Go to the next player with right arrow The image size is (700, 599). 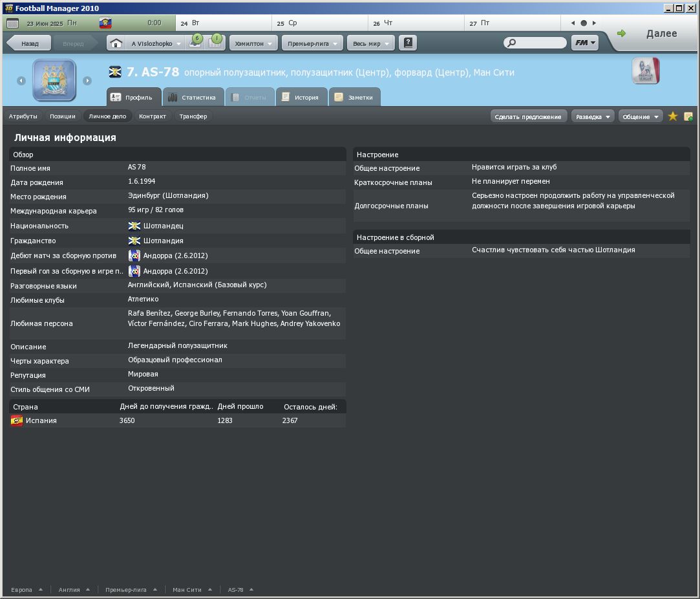[87, 81]
